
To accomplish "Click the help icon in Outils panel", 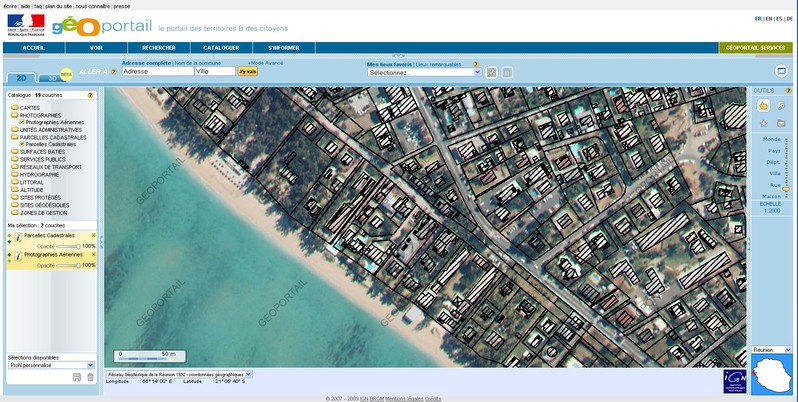I will (790, 91).
